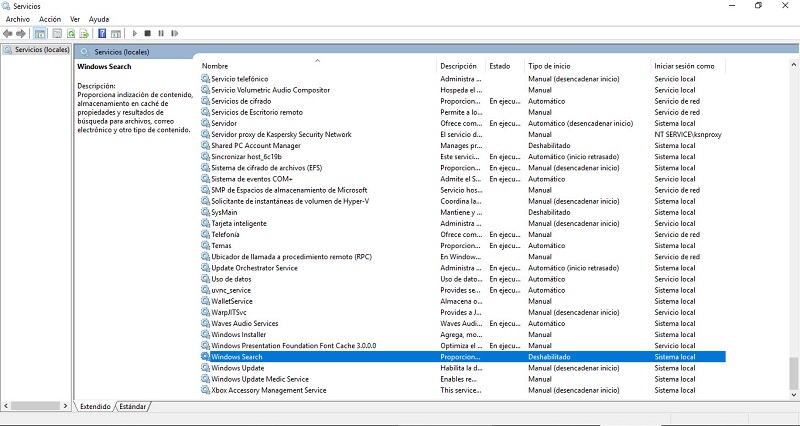Start the service with the play toolbar icon
Viewport: 800px width, 426px height.
coord(135,34)
